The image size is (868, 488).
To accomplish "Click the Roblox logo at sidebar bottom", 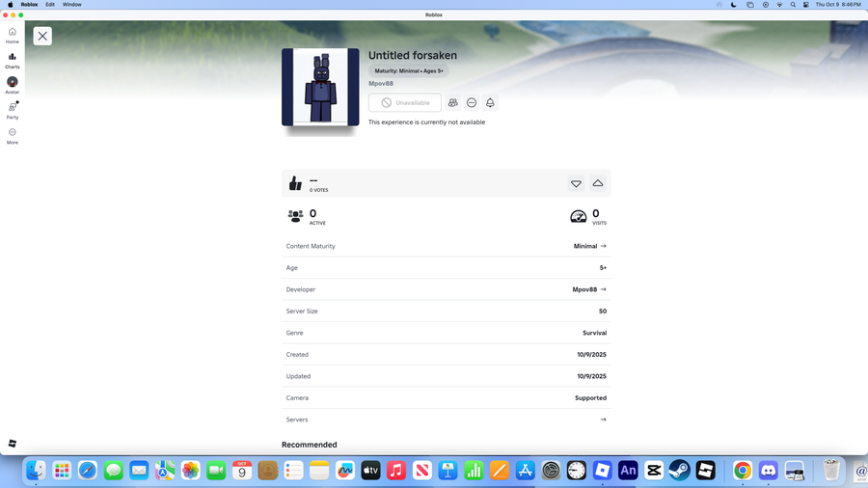I will (13, 444).
